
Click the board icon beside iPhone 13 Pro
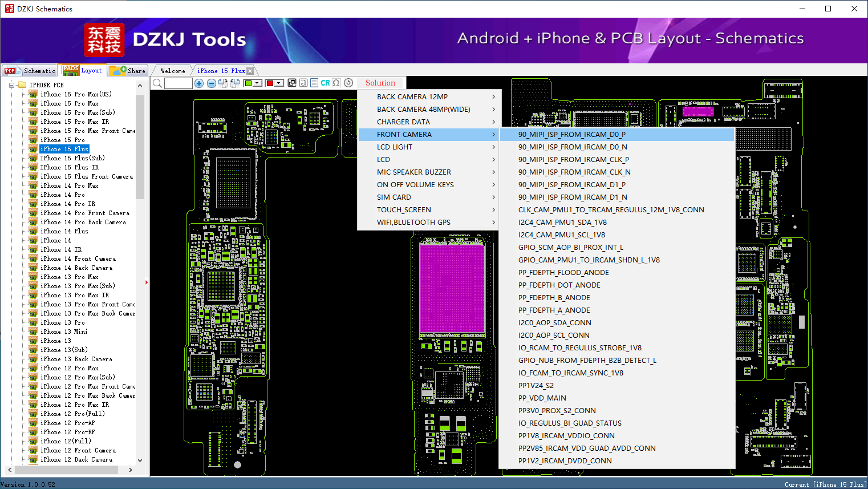tap(33, 322)
